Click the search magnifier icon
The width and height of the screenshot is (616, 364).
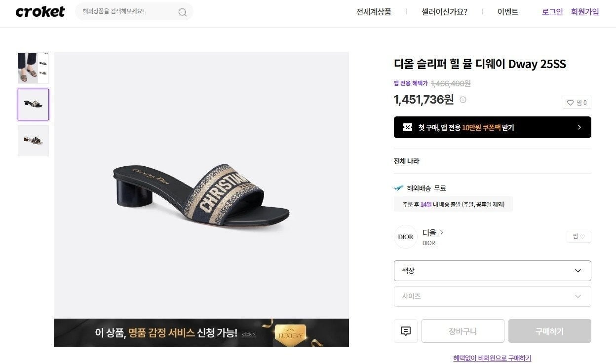[x=183, y=12]
